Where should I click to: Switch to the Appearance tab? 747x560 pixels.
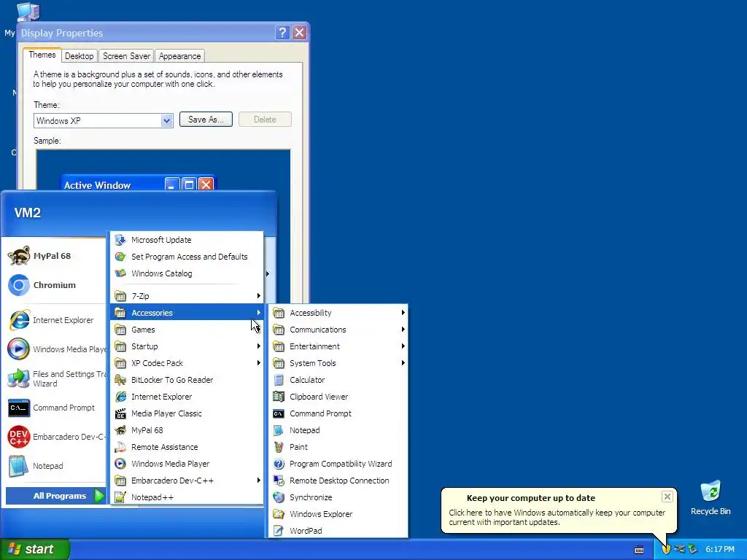tap(179, 56)
